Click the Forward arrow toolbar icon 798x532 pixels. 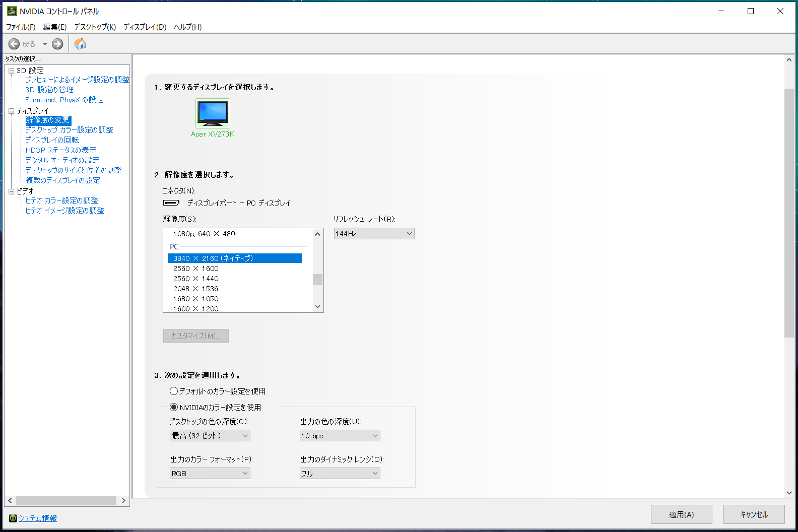tap(58, 44)
